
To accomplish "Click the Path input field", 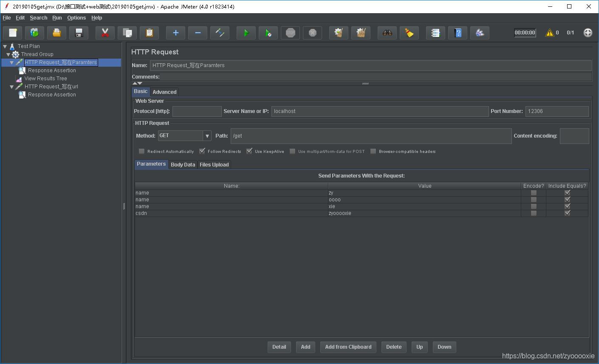I will (x=371, y=136).
